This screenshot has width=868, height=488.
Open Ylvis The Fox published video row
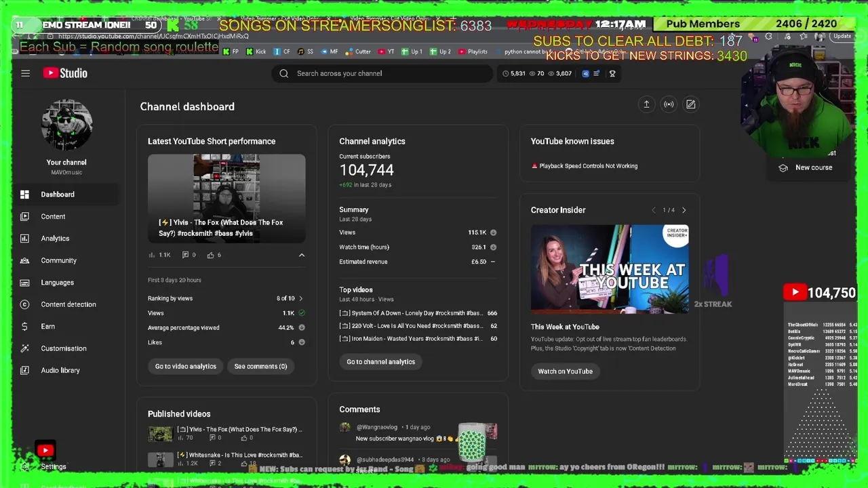point(226,433)
